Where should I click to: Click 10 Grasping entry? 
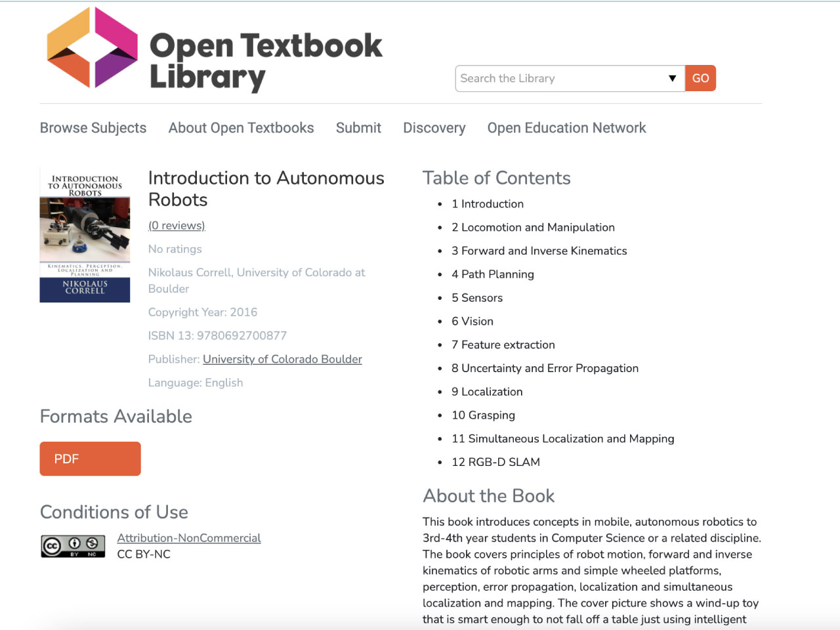(x=484, y=415)
